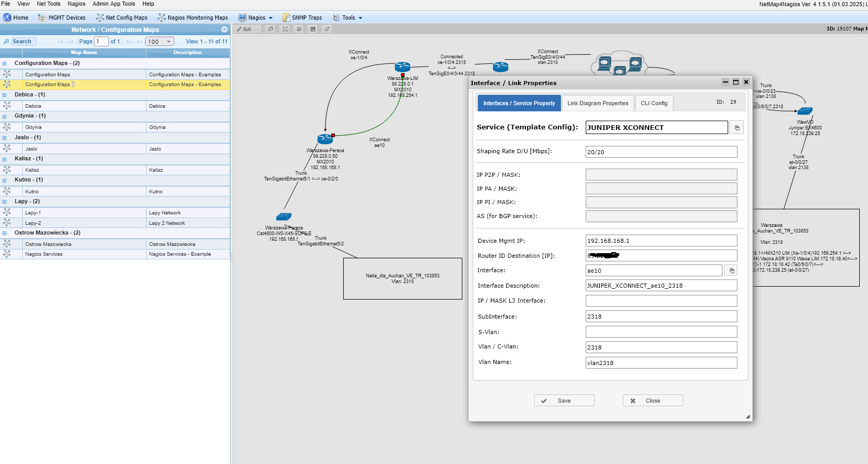Click the sticky note icon on map toolbar
Screen dimensions: 868x464
pos(299,29)
